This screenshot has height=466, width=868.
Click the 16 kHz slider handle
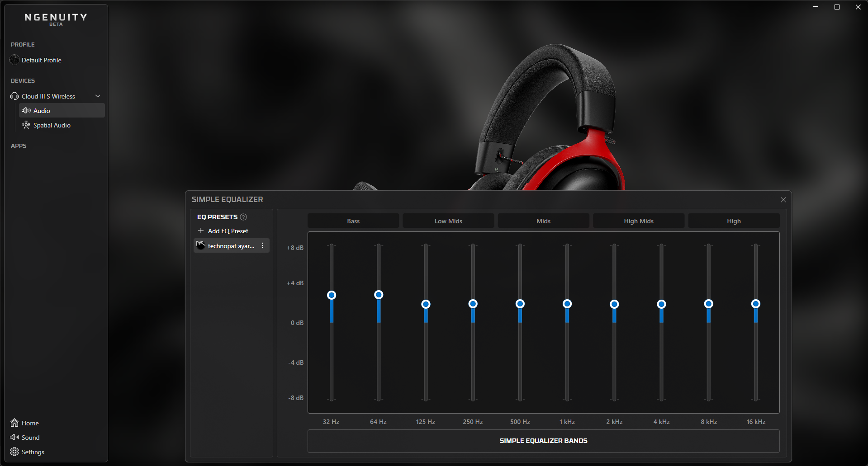(756, 304)
